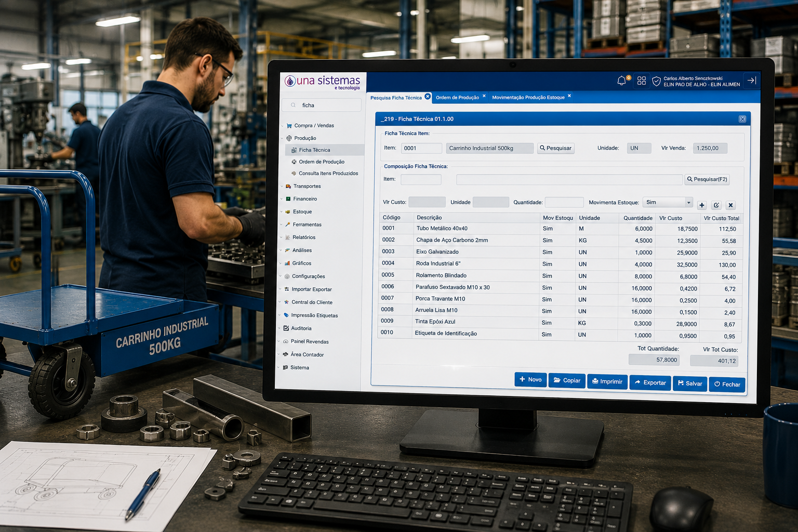Expand the Estoque menu arrow
This screenshot has height=532, width=798.
(281, 212)
